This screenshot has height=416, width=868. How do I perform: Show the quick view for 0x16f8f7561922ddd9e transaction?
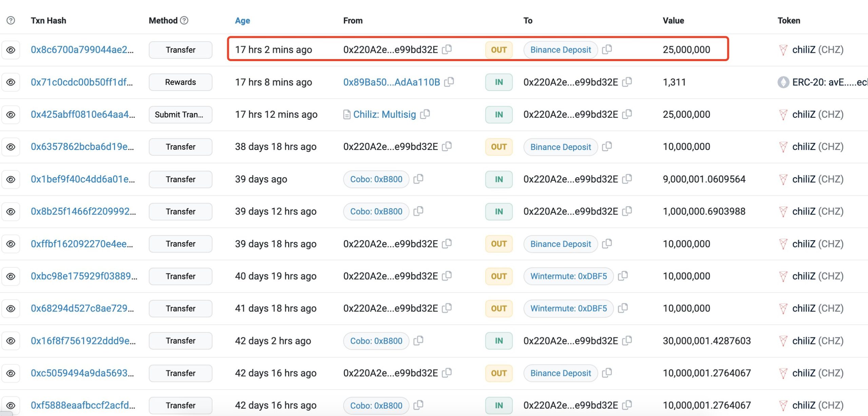(11, 341)
